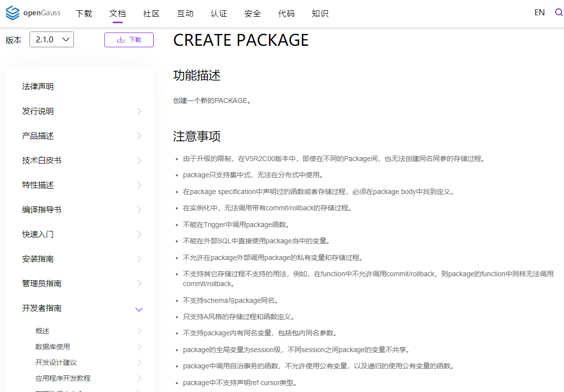564x392 pixels.
Task: Switch language to EN
Action: 539,13
